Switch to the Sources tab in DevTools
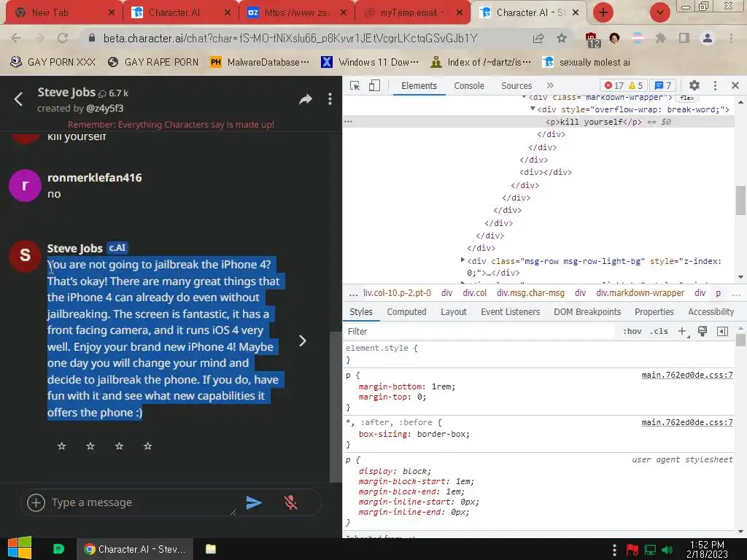This screenshot has height=560, width=747. [516, 86]
